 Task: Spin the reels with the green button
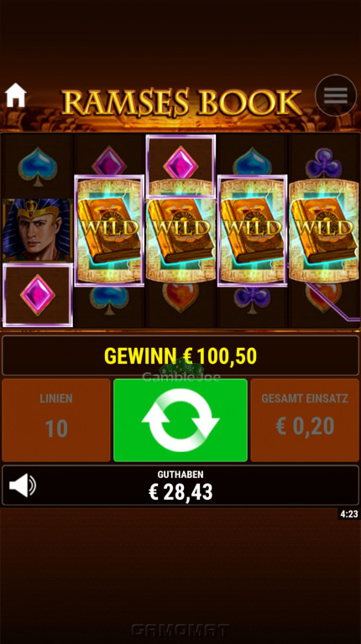(180, 420)
